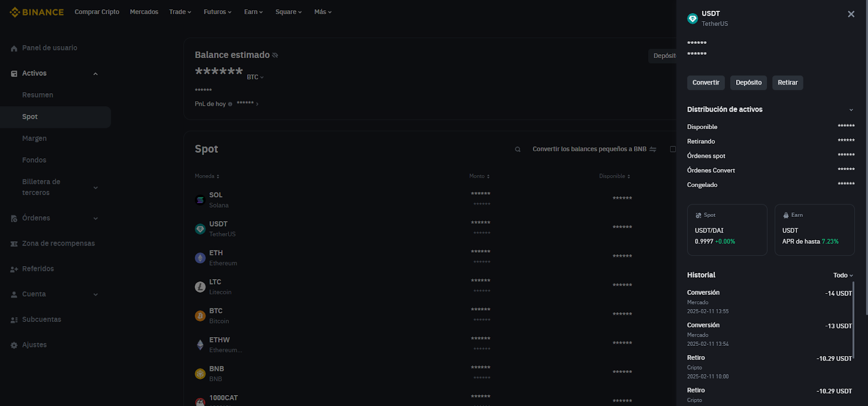Click the search icon in Spot section

tap(518, 150)
